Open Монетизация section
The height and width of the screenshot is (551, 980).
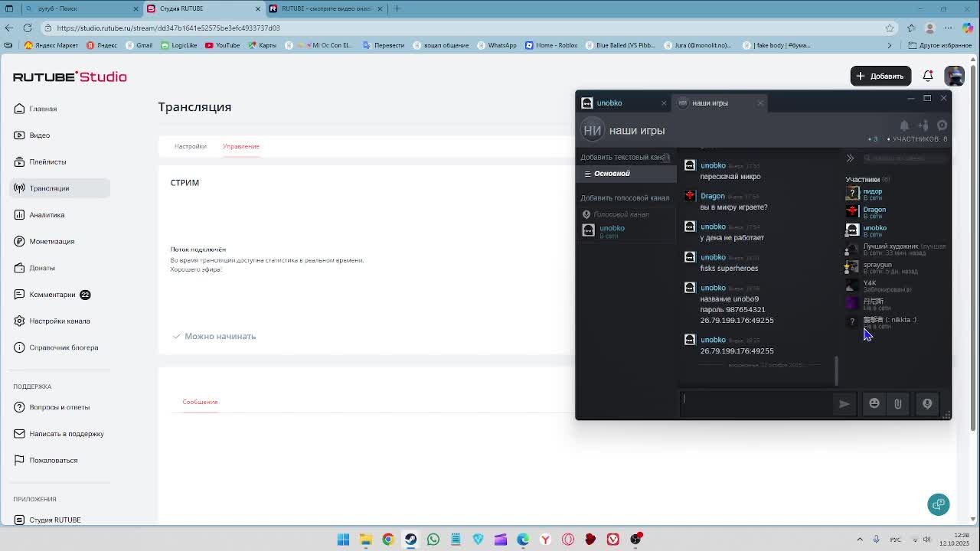click(51, 242)
